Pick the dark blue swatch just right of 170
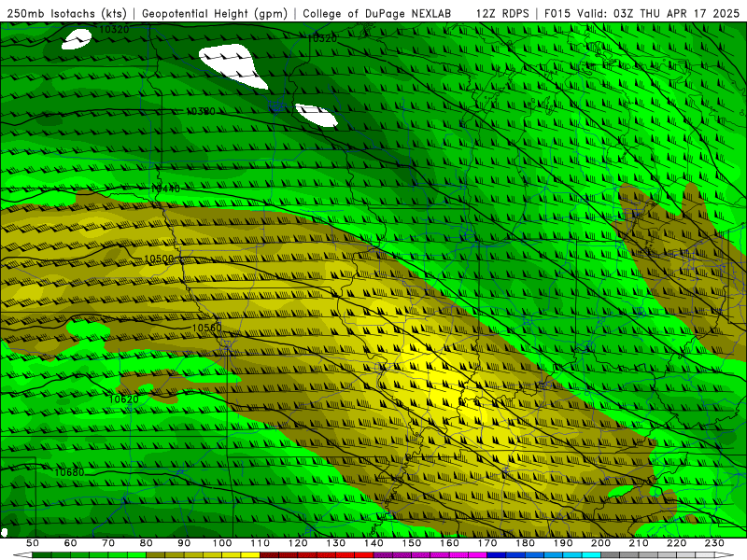The image size is (747, 560). (x=497, y=555)
